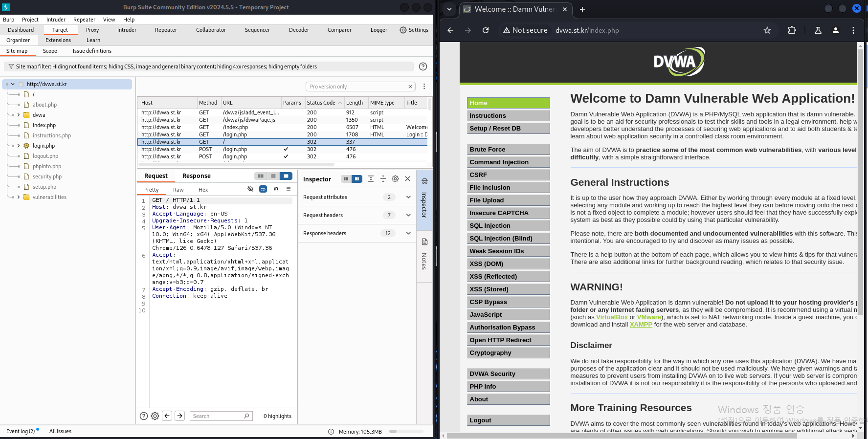This screenshot has height=439, width=868.
Task: Open Chrome three-dot menu
Action: (853, 30)
